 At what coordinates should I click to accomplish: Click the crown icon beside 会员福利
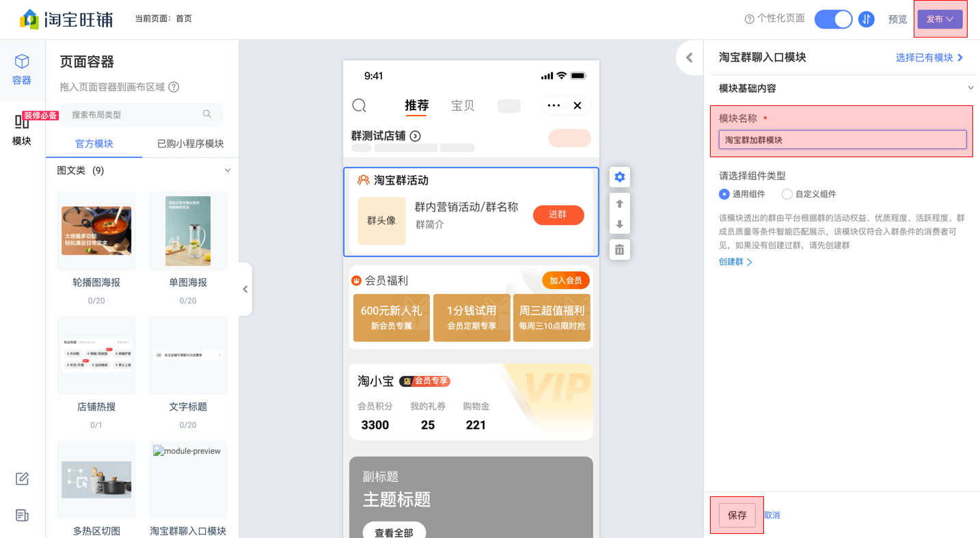356,281
